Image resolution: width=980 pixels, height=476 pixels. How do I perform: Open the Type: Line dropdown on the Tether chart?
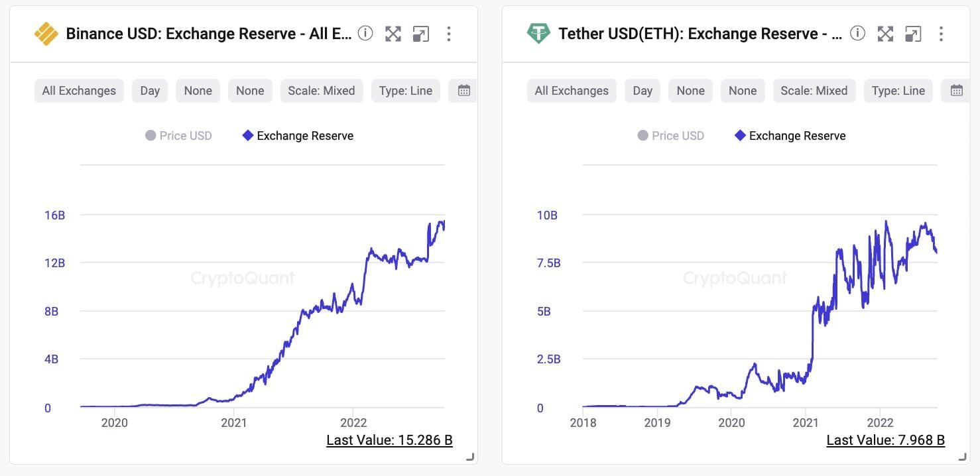pyautogui.click(x=898, y=90)
